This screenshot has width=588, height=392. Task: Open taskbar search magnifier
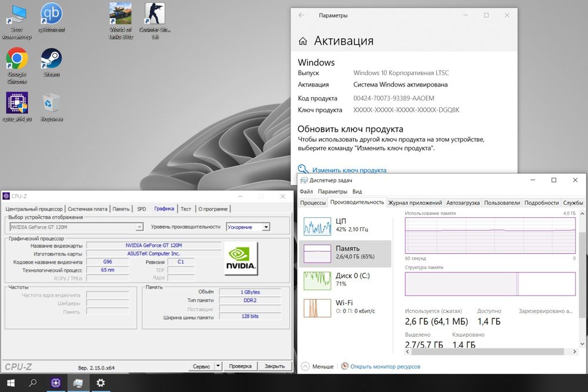point(33,383)
